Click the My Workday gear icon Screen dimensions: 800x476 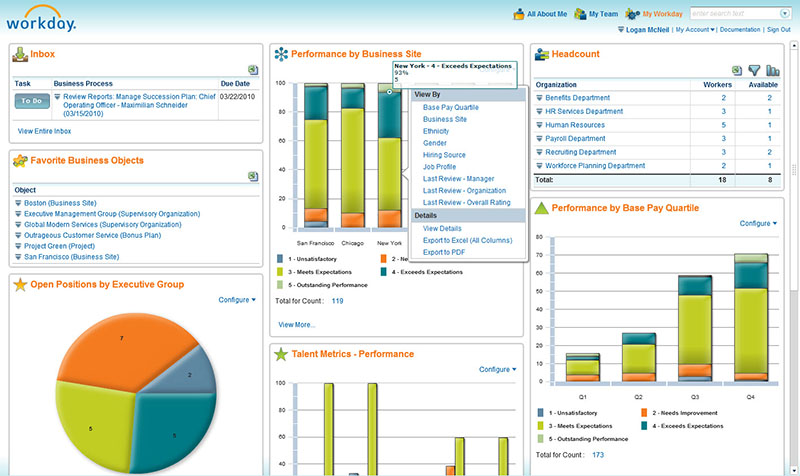633,14
